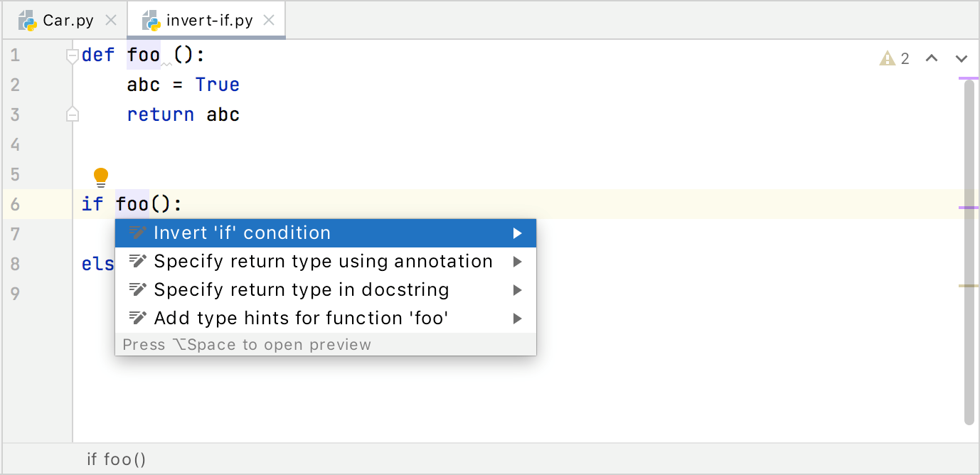Click the icon beside Specify return type in docstring
This screenshot has height=475, width=980.
click(137, 289)
